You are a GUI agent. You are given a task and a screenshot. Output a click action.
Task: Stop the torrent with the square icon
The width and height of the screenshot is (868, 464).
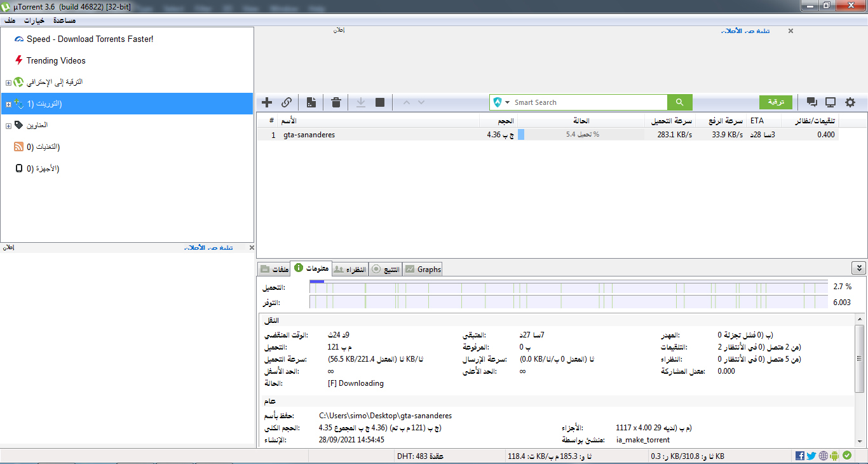point(380,102)
